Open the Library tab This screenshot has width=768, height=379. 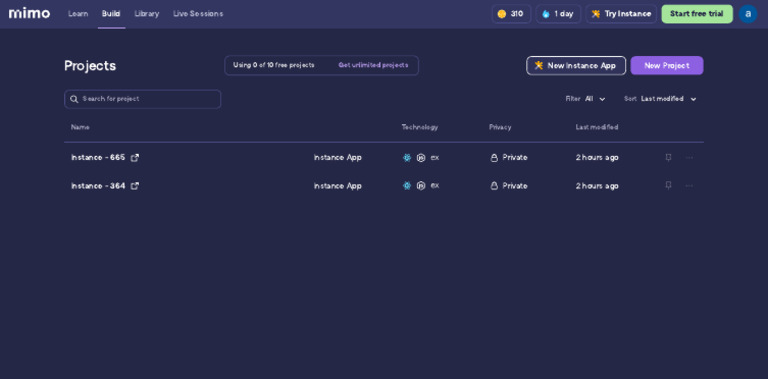coord(147,14)
